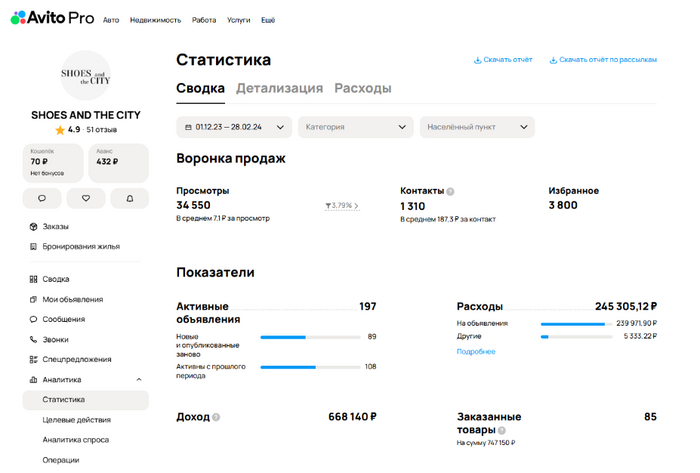The height and width of the screenshot is (473, 700).
Task: Open messages via speech bubble icon button
Action: 42,198
